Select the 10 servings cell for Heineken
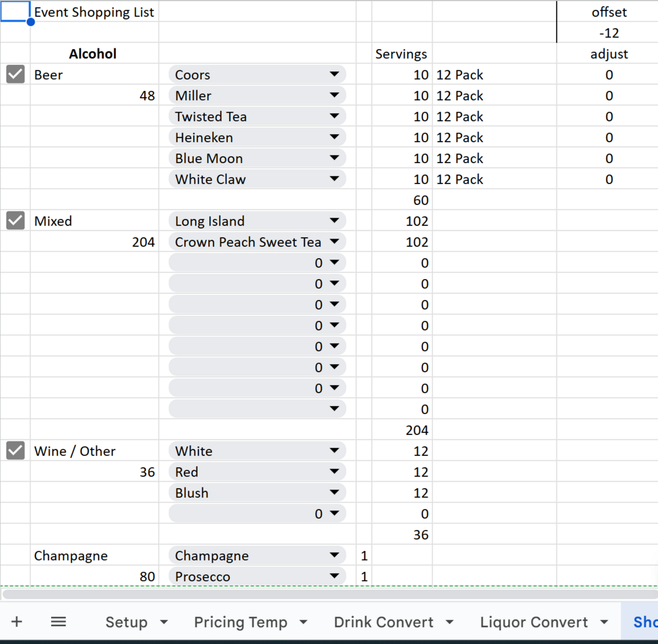The image size is (658, 644). click(401, 138)
